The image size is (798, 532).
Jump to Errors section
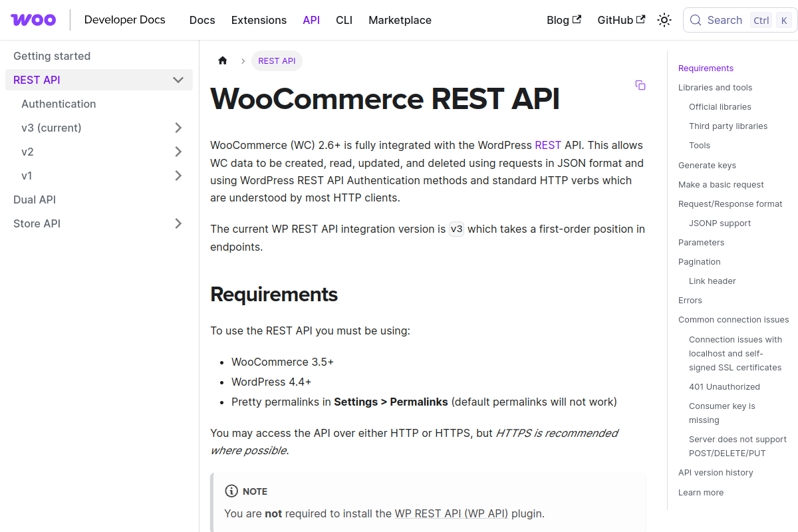[690, 300]
